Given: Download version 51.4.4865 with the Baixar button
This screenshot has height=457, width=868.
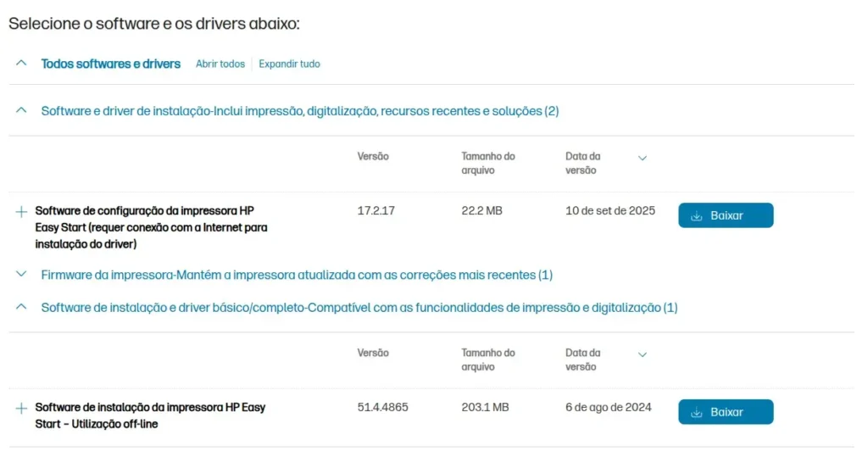Looking at the screenshot, I should click(x=726, y=412).
